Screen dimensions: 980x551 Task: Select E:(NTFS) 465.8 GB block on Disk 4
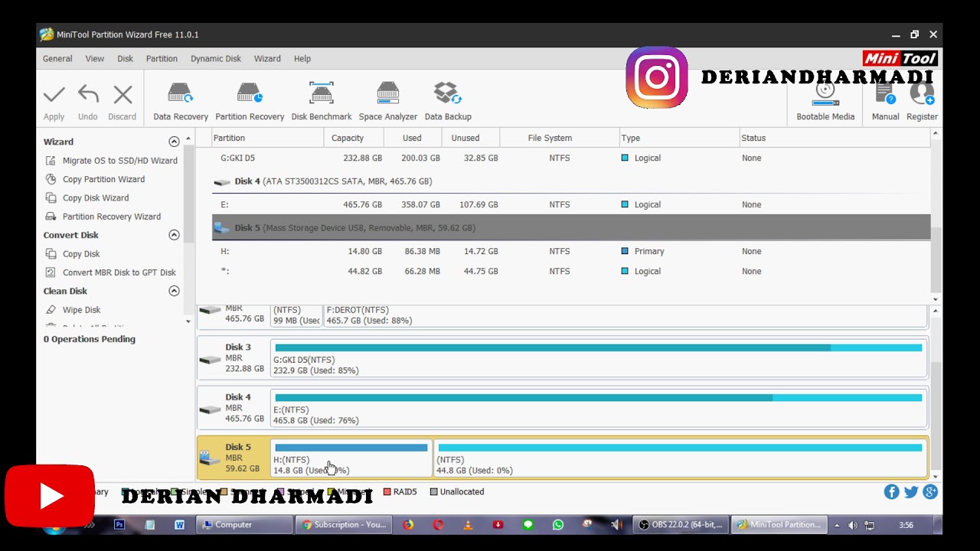pyautogui.click(x=599, y=408)
